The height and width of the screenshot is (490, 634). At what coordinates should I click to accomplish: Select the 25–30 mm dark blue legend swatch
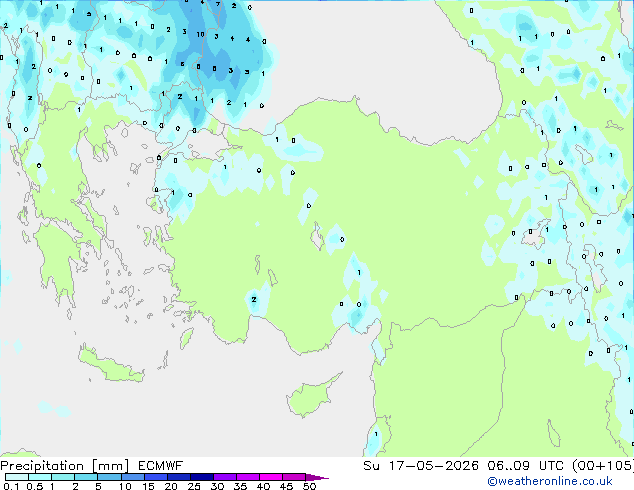click(x=202, y=477)
